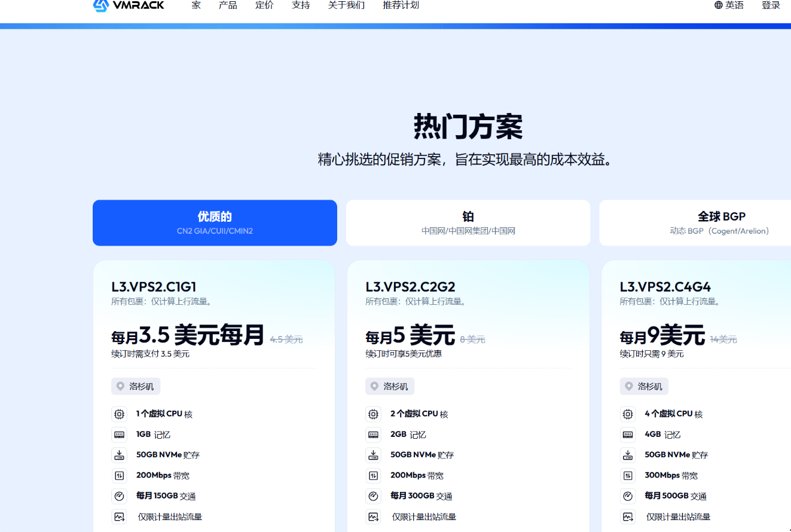Click the VMRACK logo icon
791x532 pixels.
[x=100, y=5]
